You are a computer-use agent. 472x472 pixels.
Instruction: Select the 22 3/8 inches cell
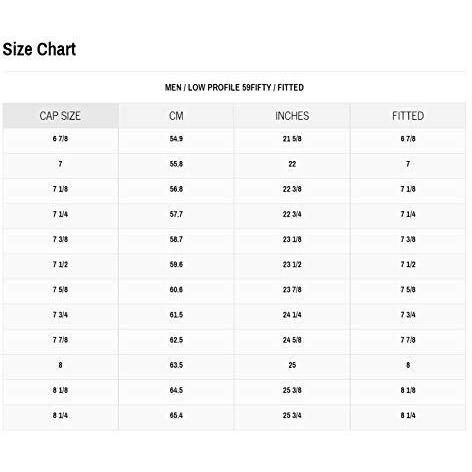(x=292, y=189)
